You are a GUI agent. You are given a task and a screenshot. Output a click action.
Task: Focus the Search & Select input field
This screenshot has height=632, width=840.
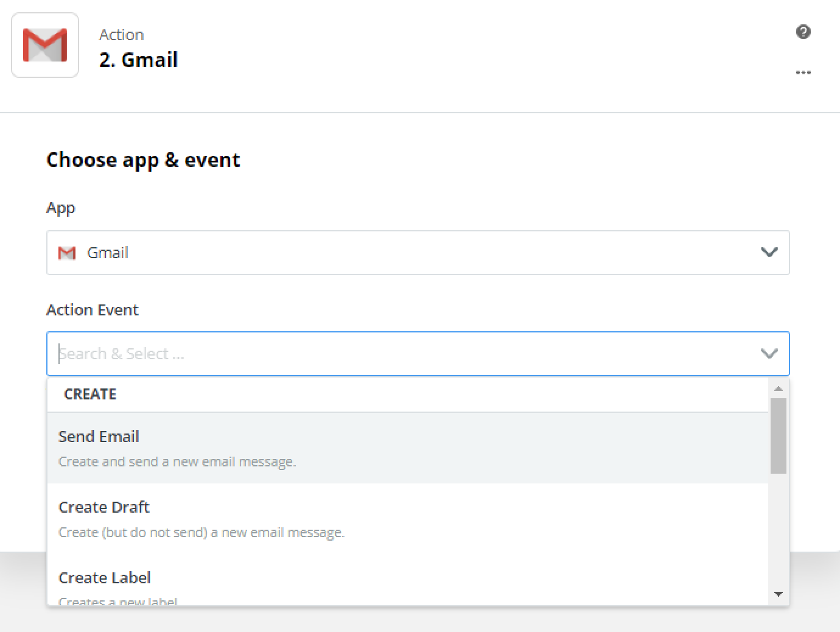click(x=418, y=354)
